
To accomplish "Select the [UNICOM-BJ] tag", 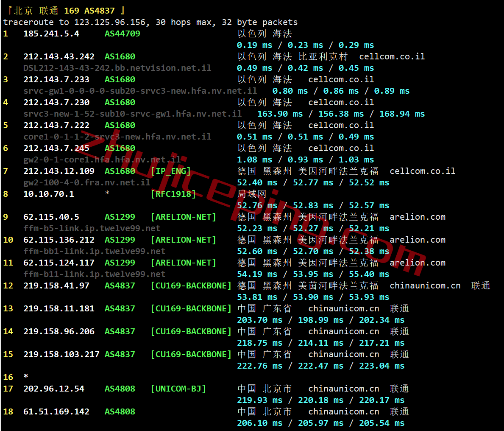I will (x=178, y=389).
